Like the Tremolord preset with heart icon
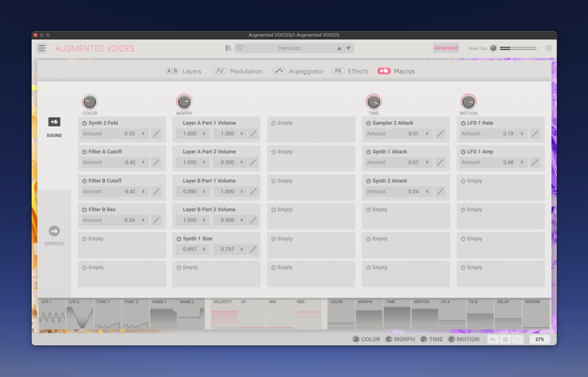 [x=240, y=48]
